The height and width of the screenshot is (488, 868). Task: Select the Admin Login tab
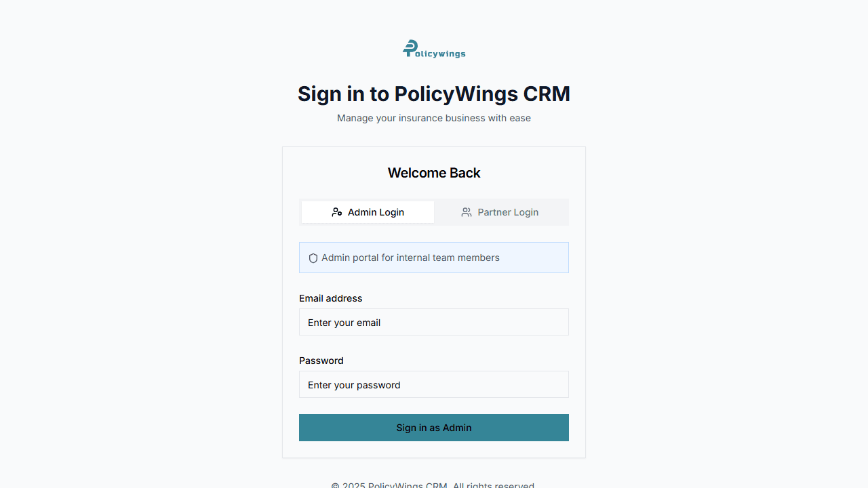coord(368,212)
